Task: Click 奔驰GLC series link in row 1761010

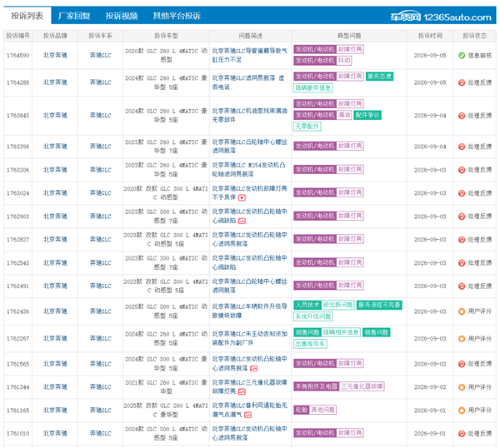Action: pyautogui.click(x=100, y=433)
